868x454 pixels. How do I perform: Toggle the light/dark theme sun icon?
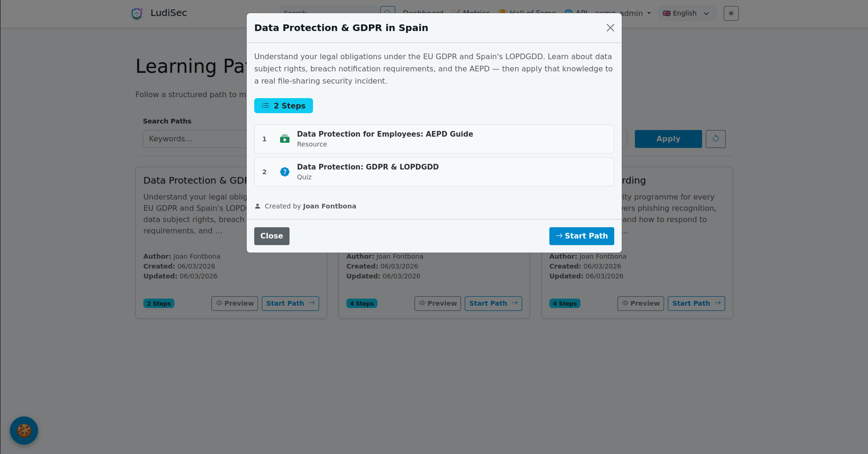coord(731,13)
